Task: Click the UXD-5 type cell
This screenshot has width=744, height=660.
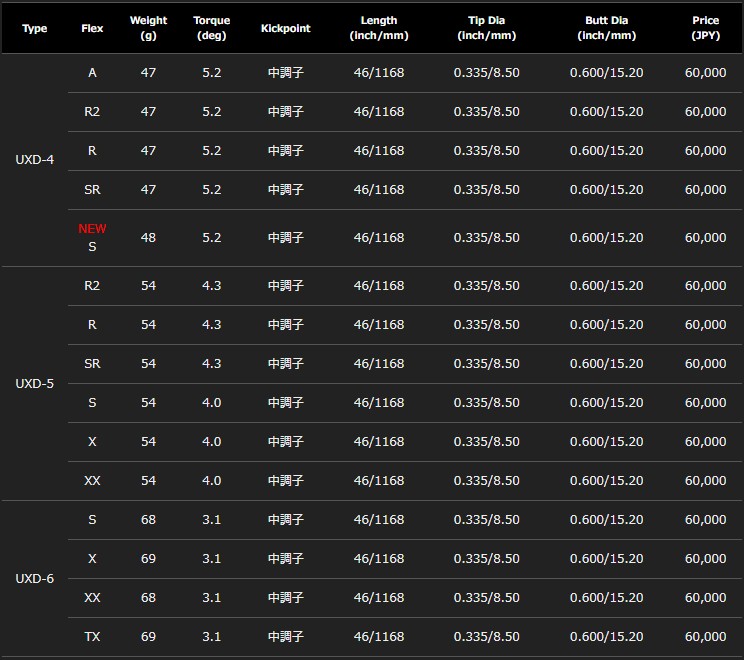Action: point(35,383)
